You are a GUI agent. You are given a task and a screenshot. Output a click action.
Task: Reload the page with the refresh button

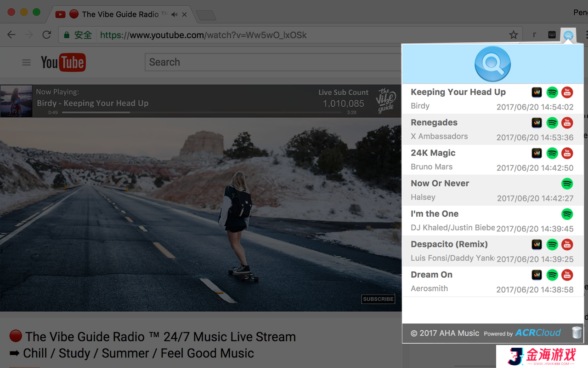coord(46,35)
